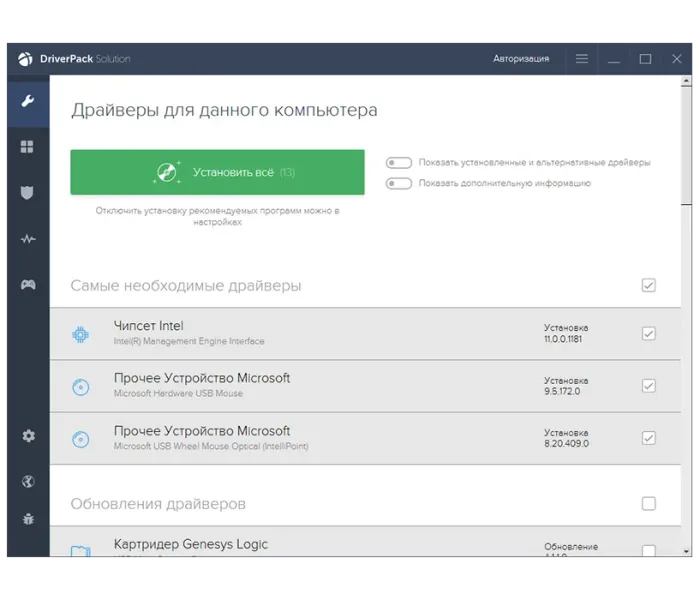Open settings gear in sidebar
This screenshot has height=600, width=700.
click(27, 436)
